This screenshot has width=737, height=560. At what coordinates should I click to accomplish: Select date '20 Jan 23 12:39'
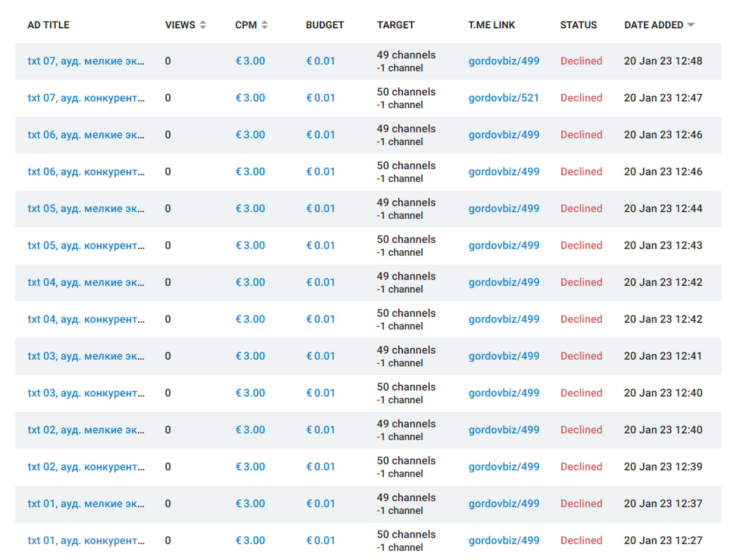tap(663, 466)
